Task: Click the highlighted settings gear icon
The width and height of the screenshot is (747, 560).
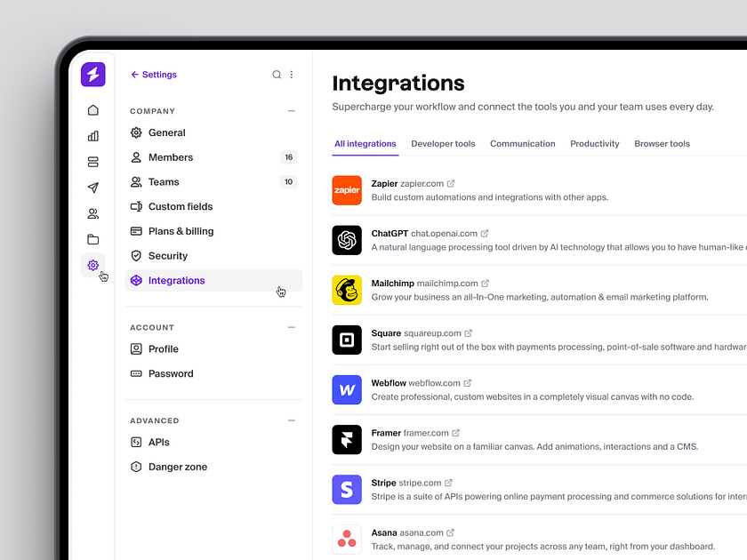Action: click(92, 265)
